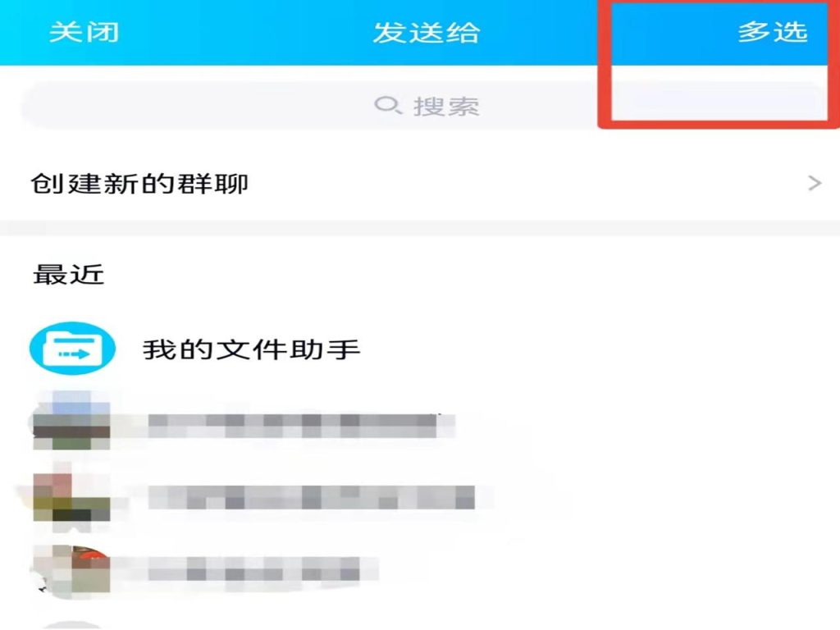The image size is (840, 630).
Task: Focus the 搜索 search input field
Action: [424, 106]
